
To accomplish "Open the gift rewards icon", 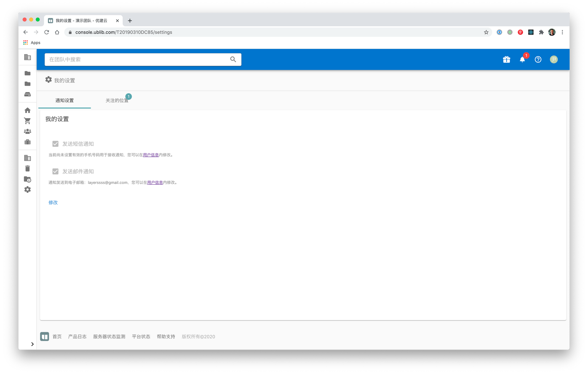I will tap(506, 60).
